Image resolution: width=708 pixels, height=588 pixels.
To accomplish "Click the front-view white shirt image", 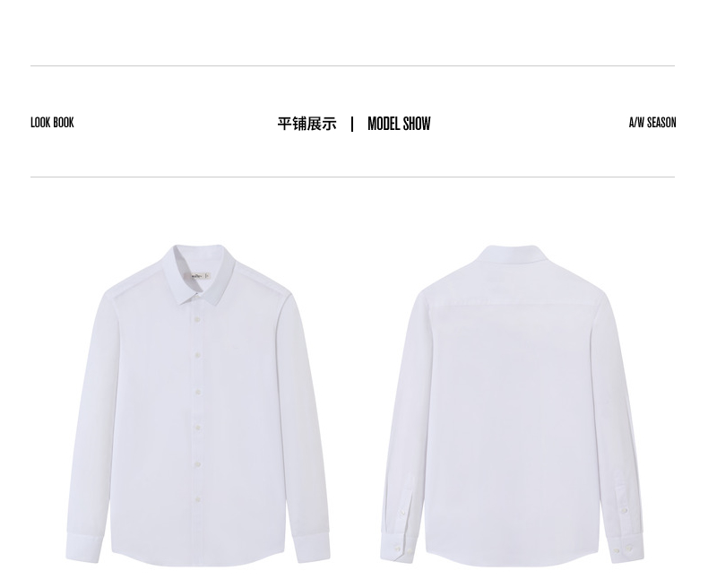I will (198, 405).
